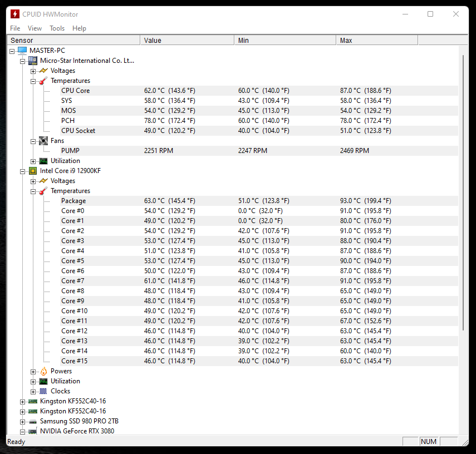476x454 pixels.
Task: Select the Core #7 row
Action: 259,281
